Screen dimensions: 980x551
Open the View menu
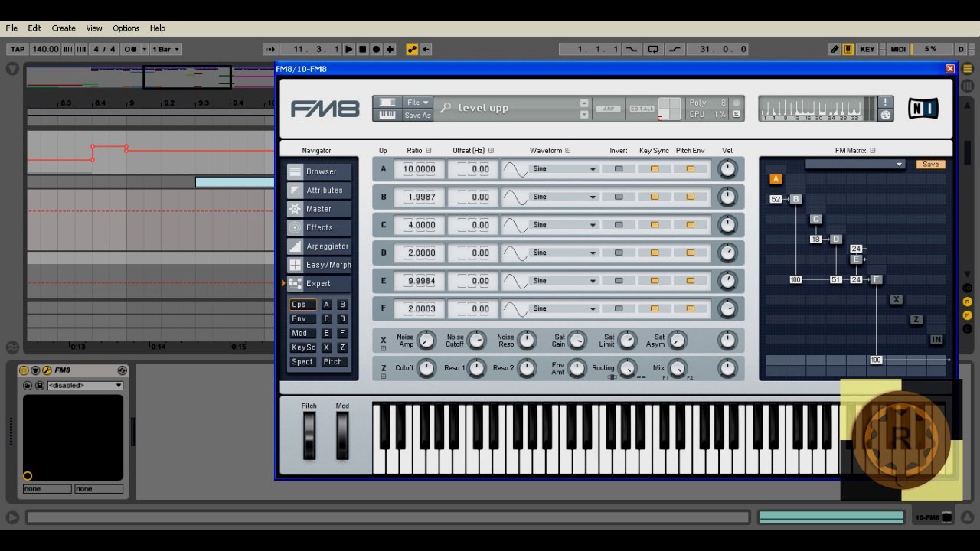pos(94,28)
